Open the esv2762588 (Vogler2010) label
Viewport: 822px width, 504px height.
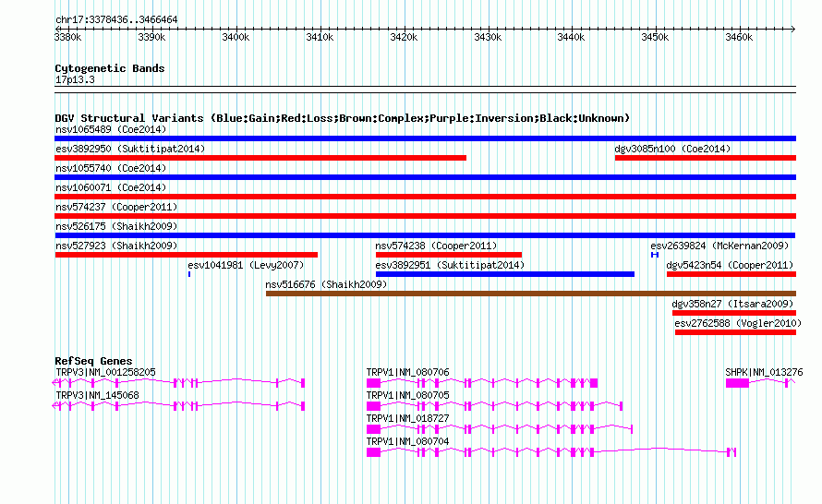[738, 323]
